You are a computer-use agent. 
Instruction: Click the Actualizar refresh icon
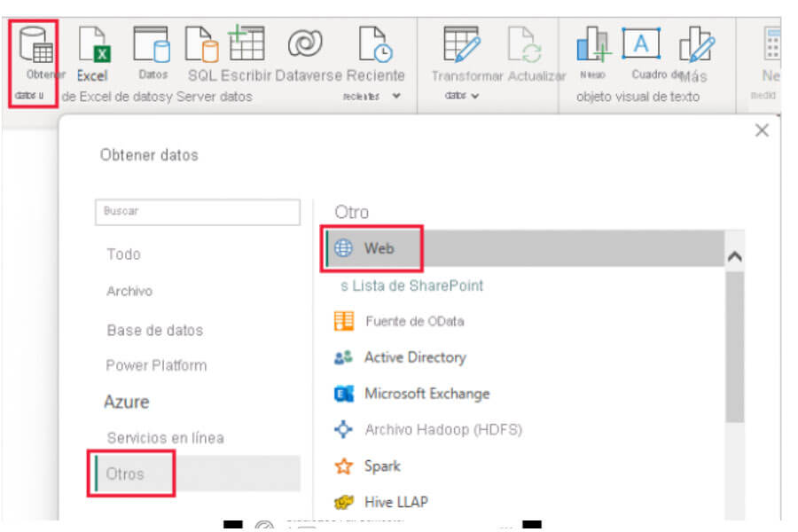[525, 44]
